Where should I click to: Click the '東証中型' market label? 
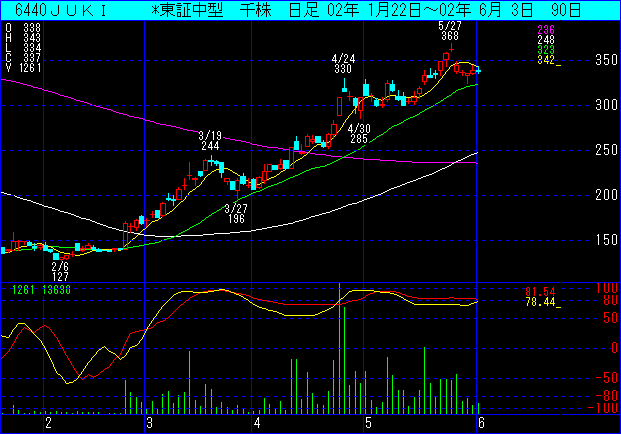click(192, 11)
